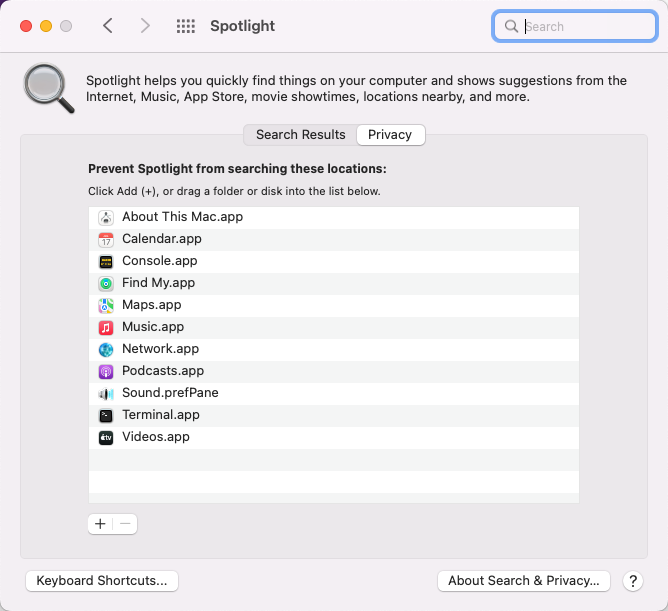
Task: Open help with question mark button
Action: [x=633, y=581]
